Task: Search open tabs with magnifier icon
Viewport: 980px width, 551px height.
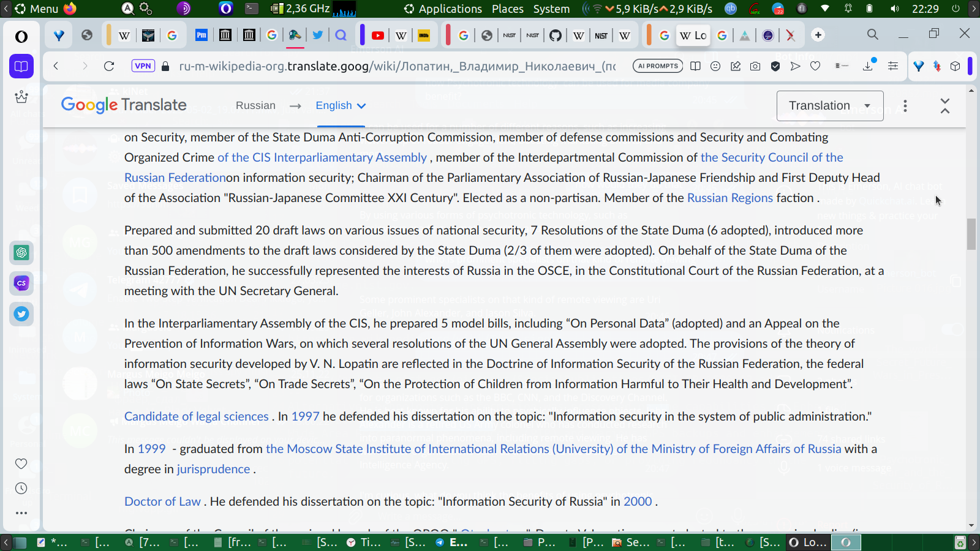Action: [x=873, y=35]
